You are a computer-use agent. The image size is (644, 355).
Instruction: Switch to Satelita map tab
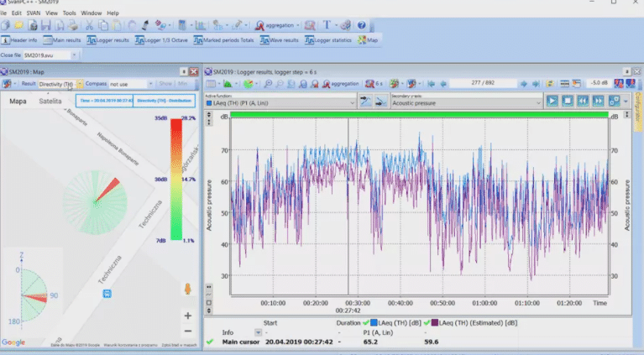tap(50, 101)
